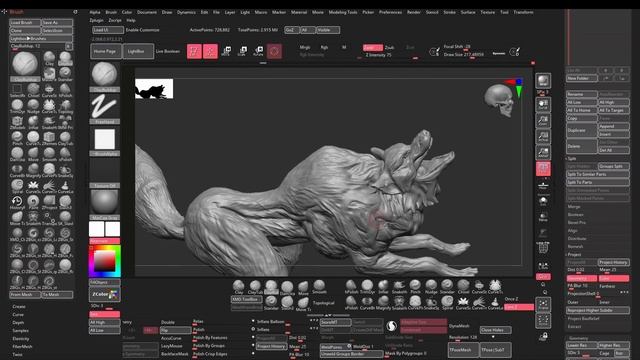
Task: Click the Scroll canvas icon
Action: tap(543, 104)
